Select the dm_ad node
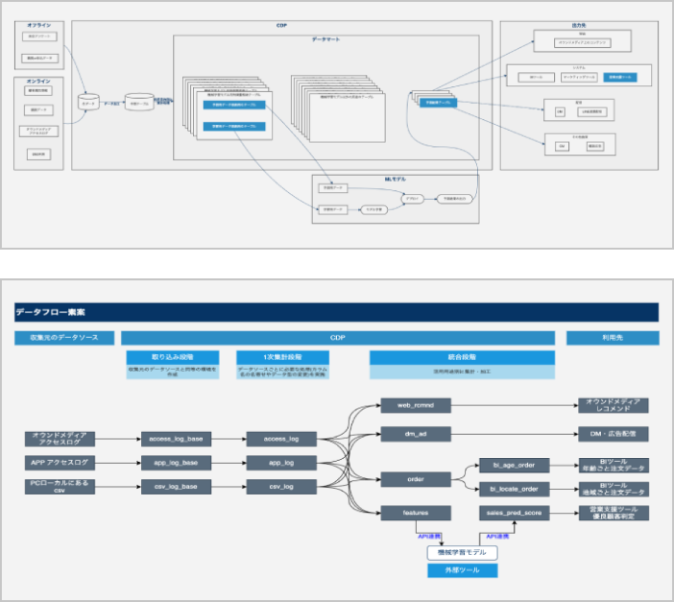Image resolution: width=674 pixels, height=602 pixels. point(415,434)
